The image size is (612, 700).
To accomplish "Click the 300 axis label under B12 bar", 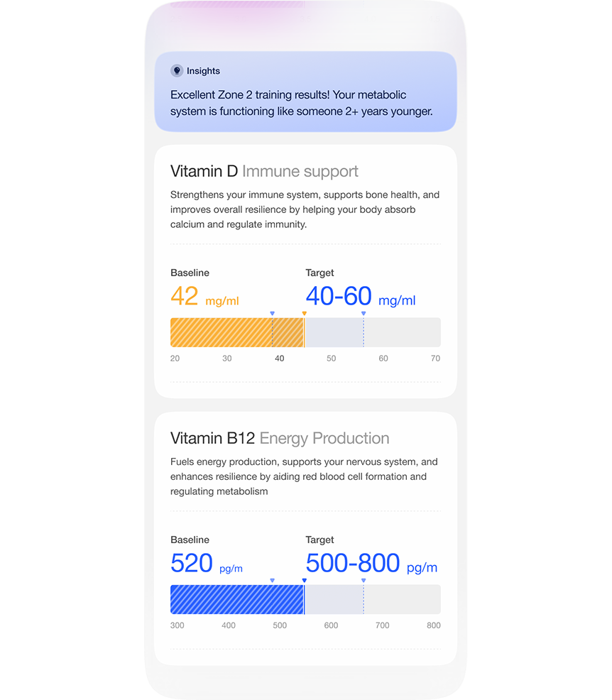I will [x=177, y=625].
